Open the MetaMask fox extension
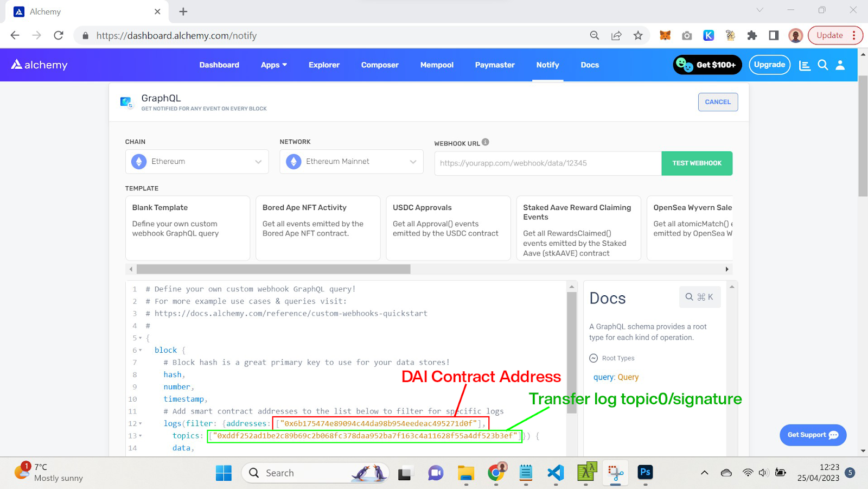 665,35
